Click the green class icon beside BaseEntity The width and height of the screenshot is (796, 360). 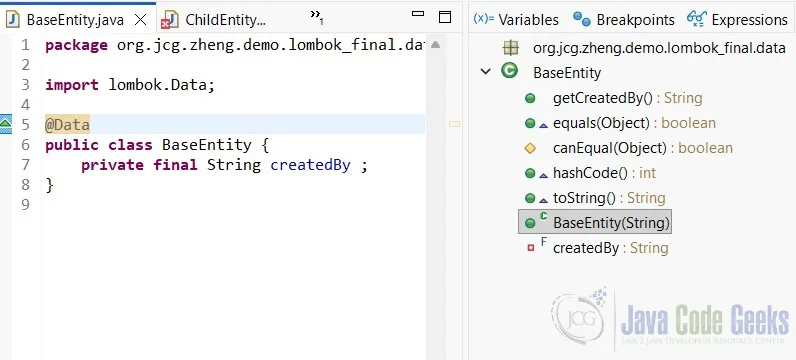tap(509, 71)
